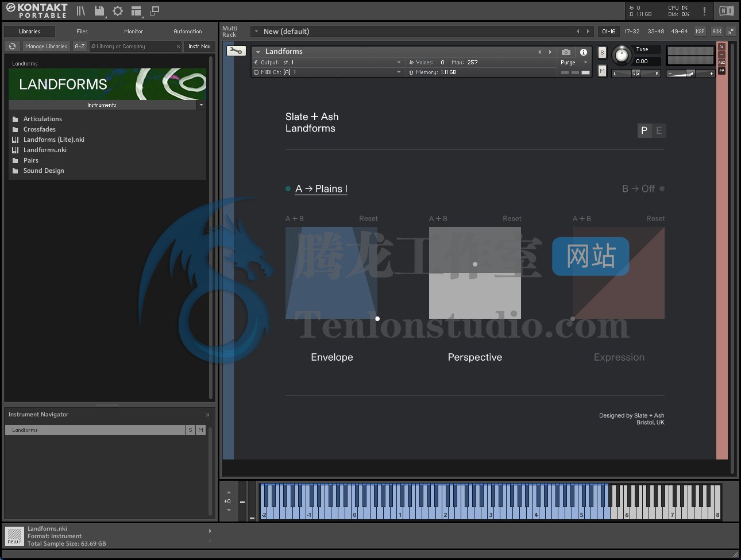
Task: Sort libraries with A-Z button
Action: tap(80, 47)
